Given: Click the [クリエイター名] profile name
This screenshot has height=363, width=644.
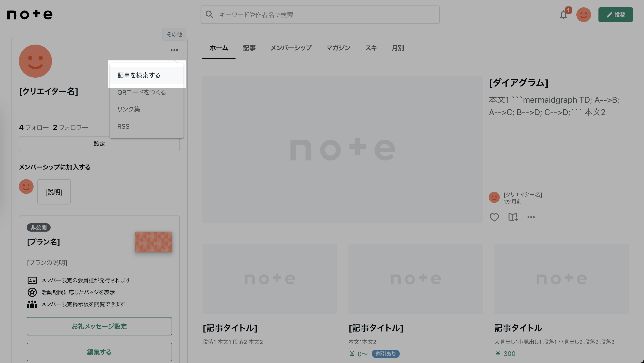Looking at the screenshot, I should point(49,91).
